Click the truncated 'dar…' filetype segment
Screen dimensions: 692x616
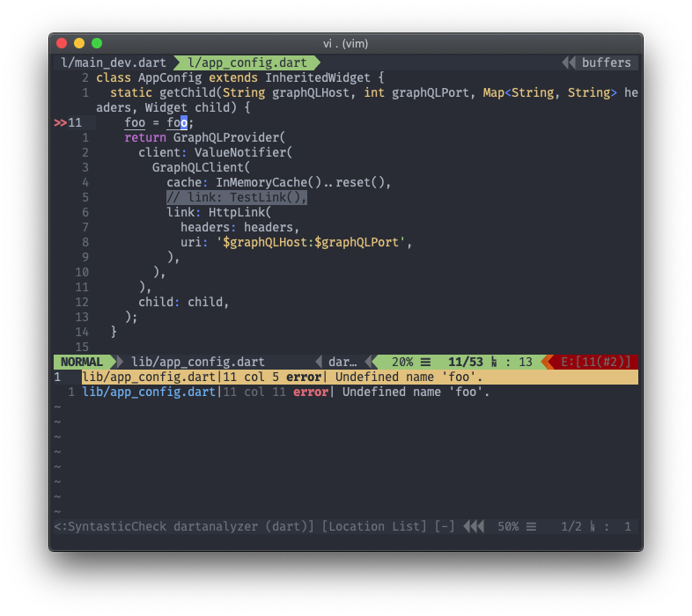[342, 362]
